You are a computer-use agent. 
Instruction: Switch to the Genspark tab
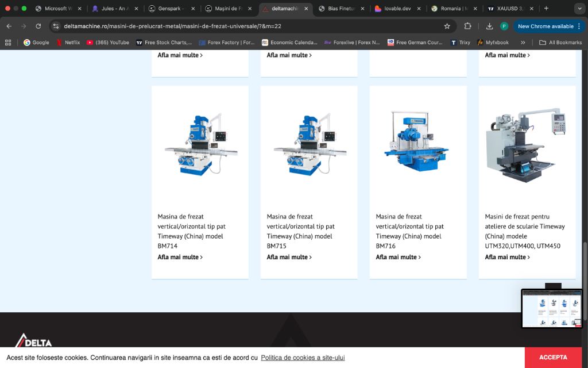[169, 9]
